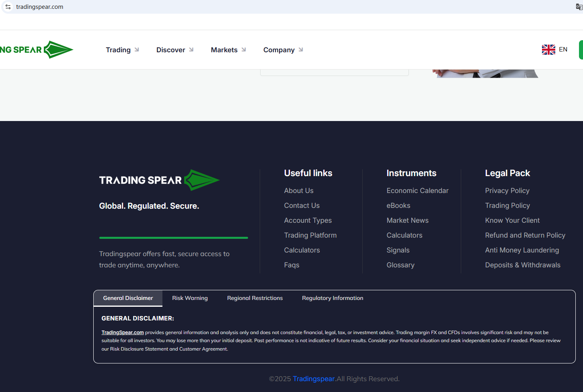The height and width of the screenshot is (392, 583).
Task: Open the Privacy Policy link
Action: pos(507,191)
